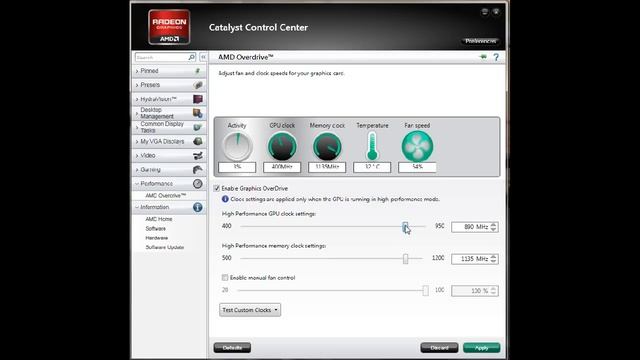Click the Fan speed fan icon

click(417, 146)
